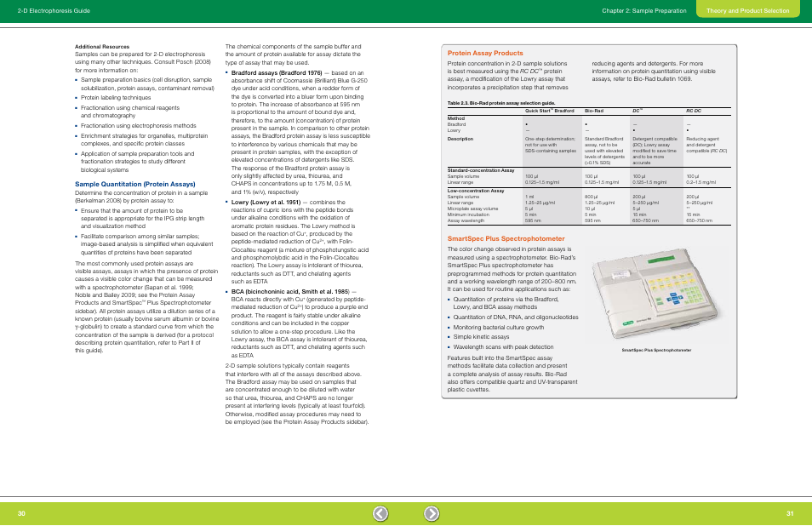Screen dimensions: 812x526
Task: Click the 'Protein labeling techniques' bullet
Action: 116,97
